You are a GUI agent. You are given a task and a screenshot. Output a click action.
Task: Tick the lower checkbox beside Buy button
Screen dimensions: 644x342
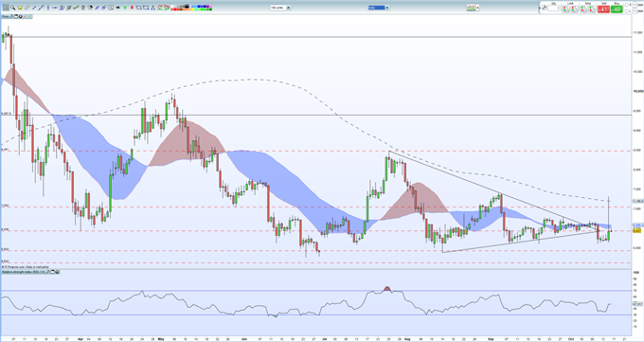click(x=627, y=10)
